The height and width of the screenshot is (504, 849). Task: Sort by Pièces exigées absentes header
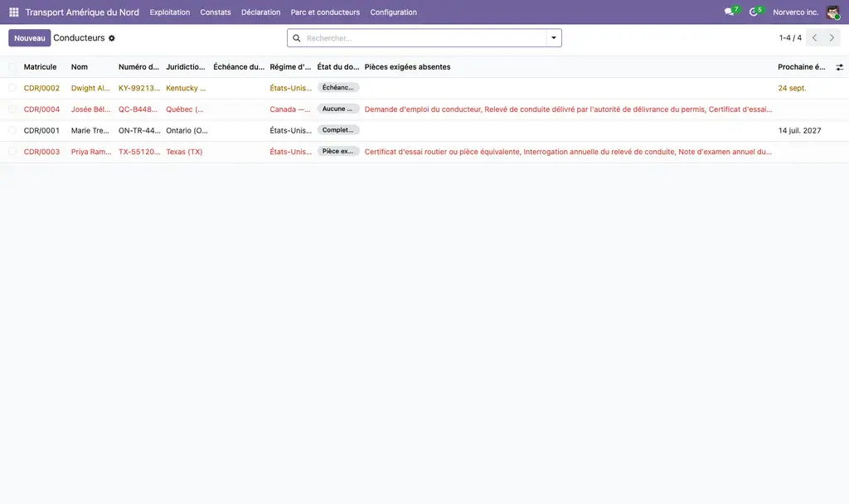click(407, 67)
